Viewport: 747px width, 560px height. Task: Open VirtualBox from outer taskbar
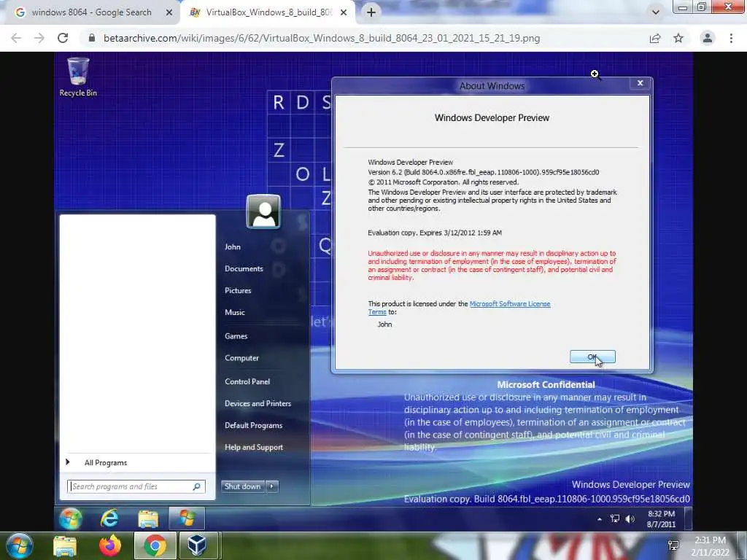(x=197, y=545)
